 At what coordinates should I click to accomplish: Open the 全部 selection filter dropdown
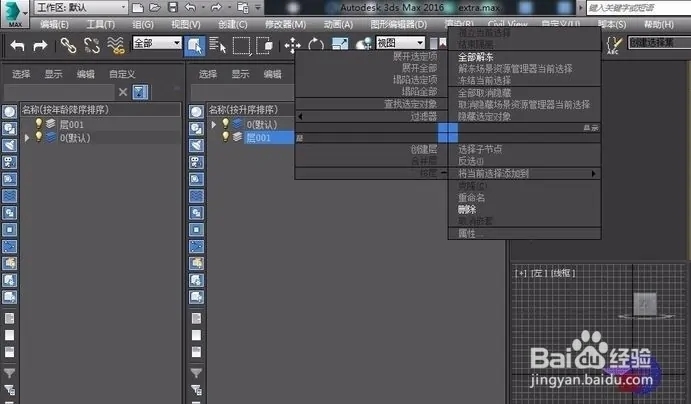(x=157, y=43)
